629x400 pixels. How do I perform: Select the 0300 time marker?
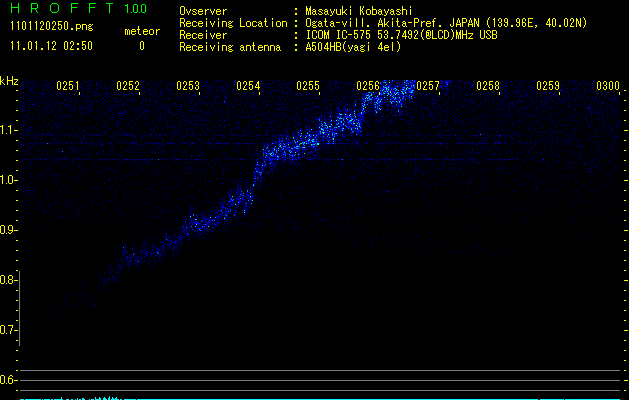pos(607,86)
